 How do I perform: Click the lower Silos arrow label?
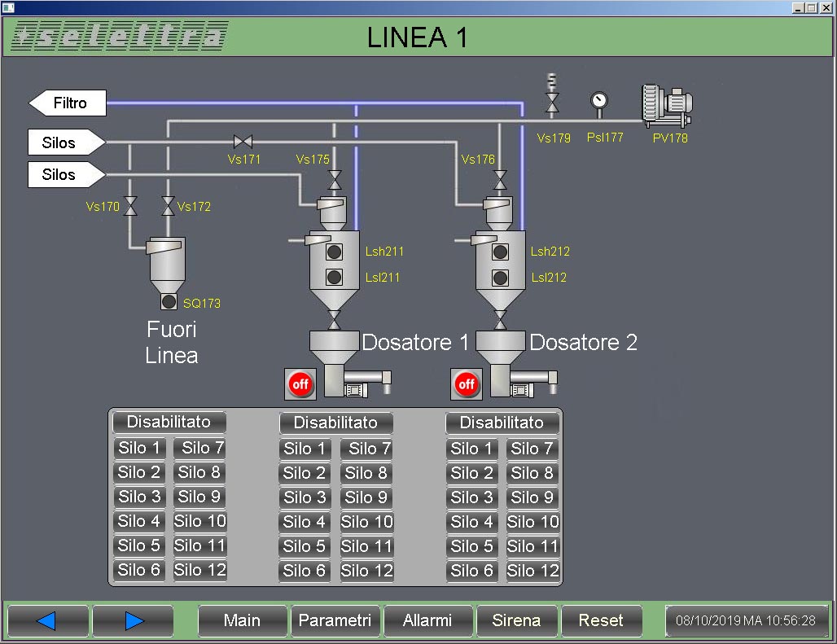pos(67,174)
